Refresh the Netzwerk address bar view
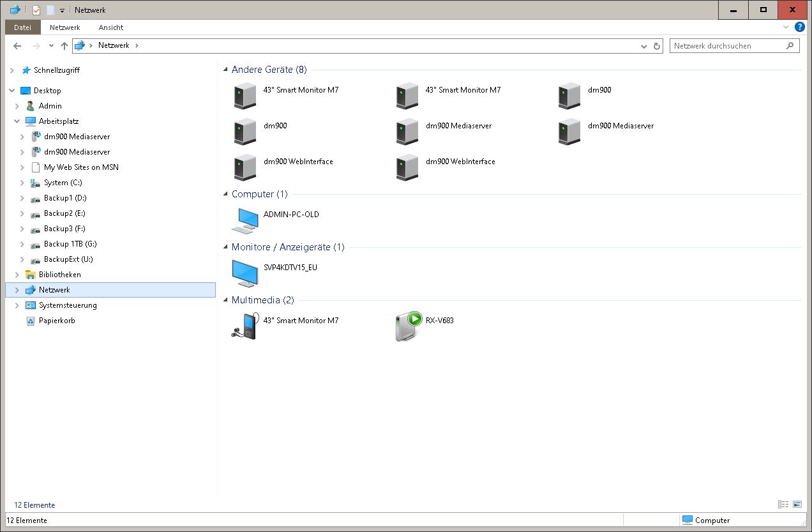This screenshot has height=532, width=812. point(658,46)
